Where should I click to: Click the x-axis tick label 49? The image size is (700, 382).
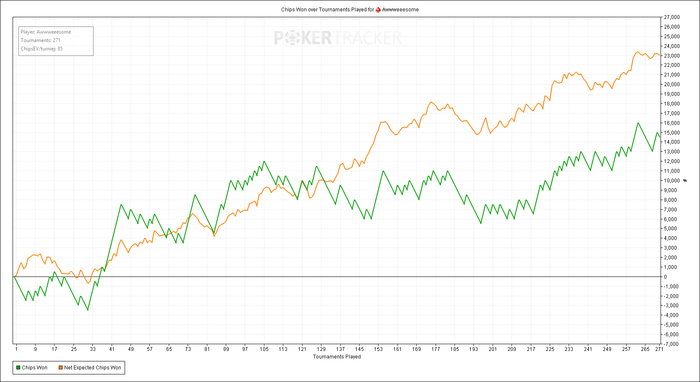pos(131,350)
